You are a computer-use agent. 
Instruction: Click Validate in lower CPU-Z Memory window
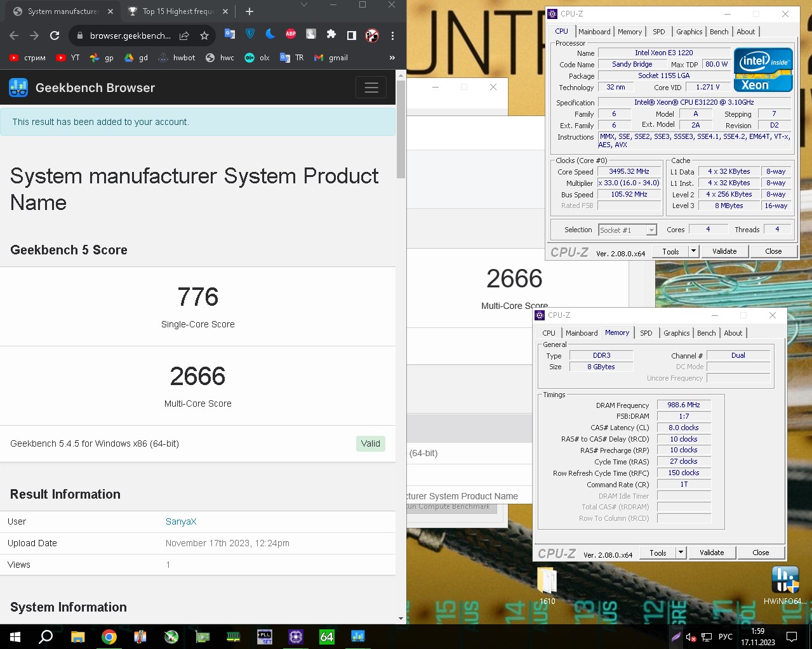[x=712, y=553]
